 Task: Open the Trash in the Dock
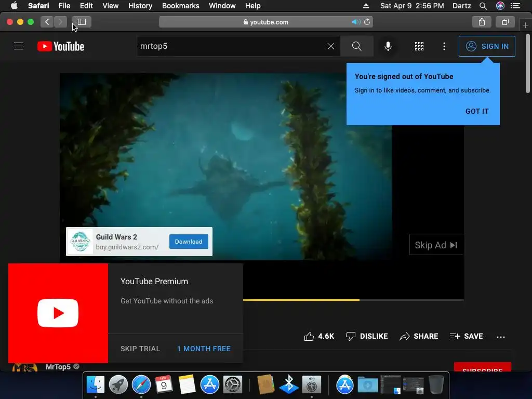click(436, 385)
